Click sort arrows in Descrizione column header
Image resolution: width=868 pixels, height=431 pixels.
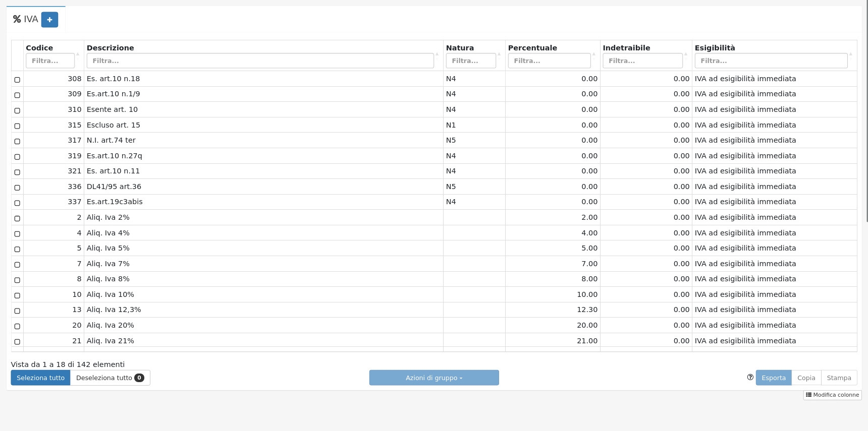[x=437, y=54]
